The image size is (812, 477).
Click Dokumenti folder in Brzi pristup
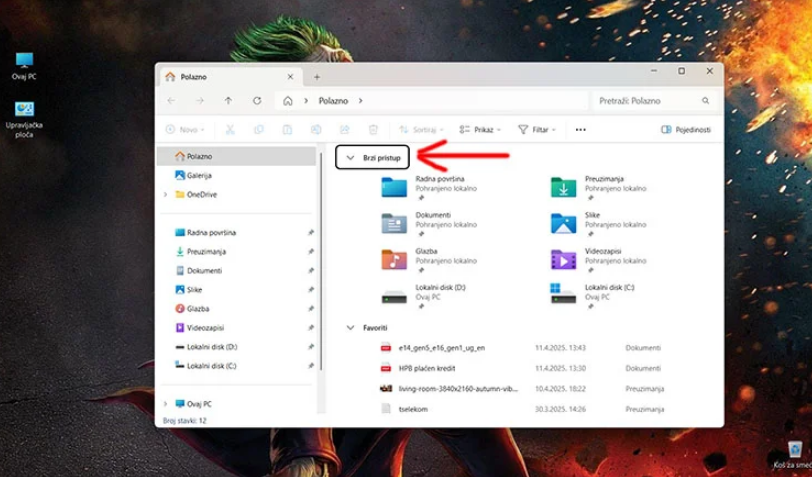pyautogui.click(x=430, y=225)
